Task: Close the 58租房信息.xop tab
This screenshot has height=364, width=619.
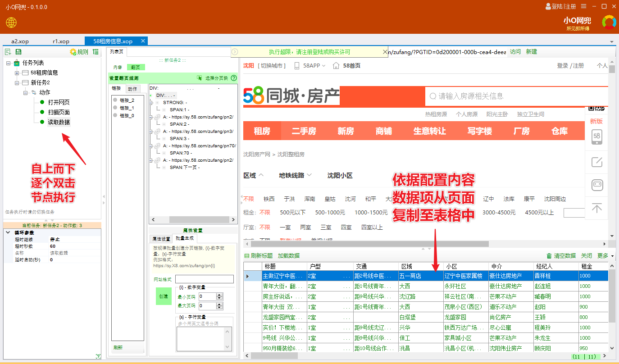Action: (x=143, y=41)
